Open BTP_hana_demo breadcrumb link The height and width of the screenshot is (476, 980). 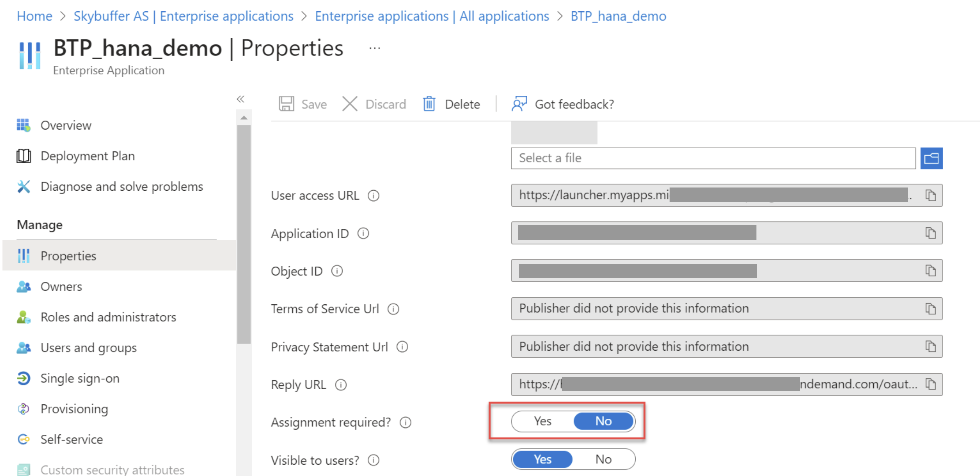[618, 16]
